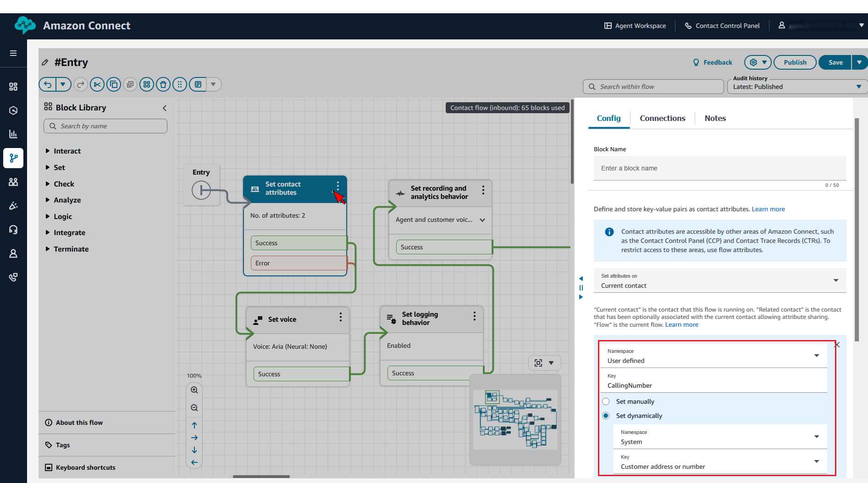Open the Audit history version dropdown

point(797,87)
